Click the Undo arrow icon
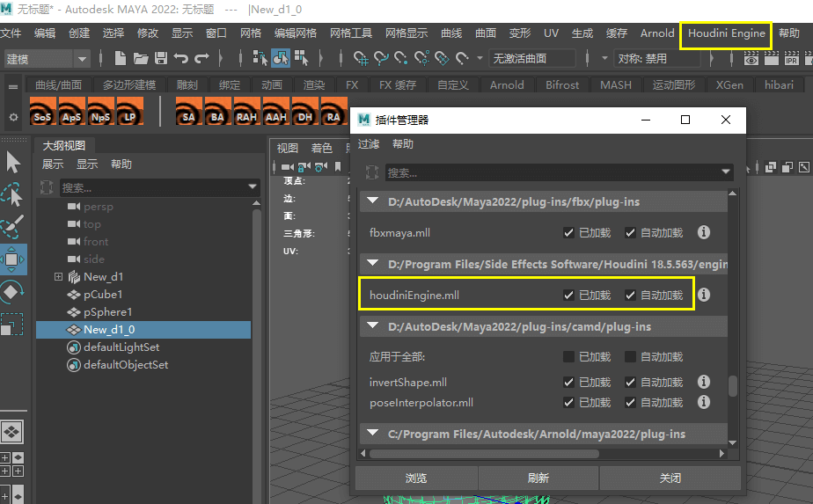Image resolution: width=813 pixels, height=504 pixels. (x=181, y=58)
